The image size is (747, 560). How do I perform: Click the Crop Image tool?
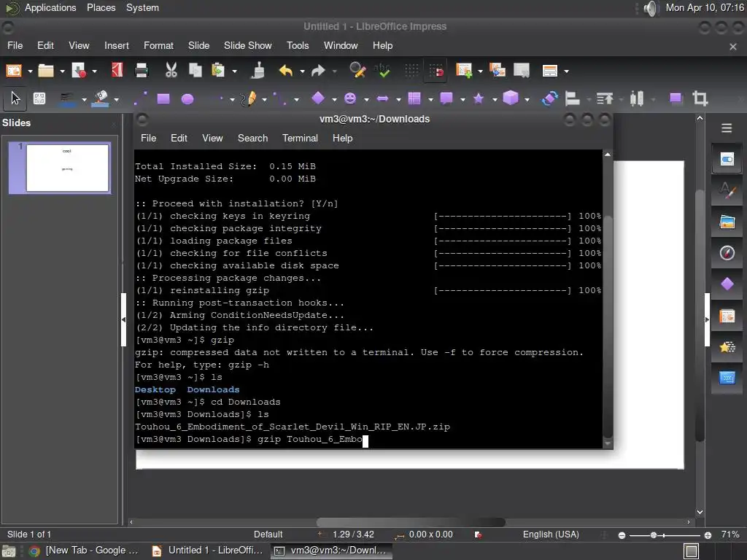700,98
